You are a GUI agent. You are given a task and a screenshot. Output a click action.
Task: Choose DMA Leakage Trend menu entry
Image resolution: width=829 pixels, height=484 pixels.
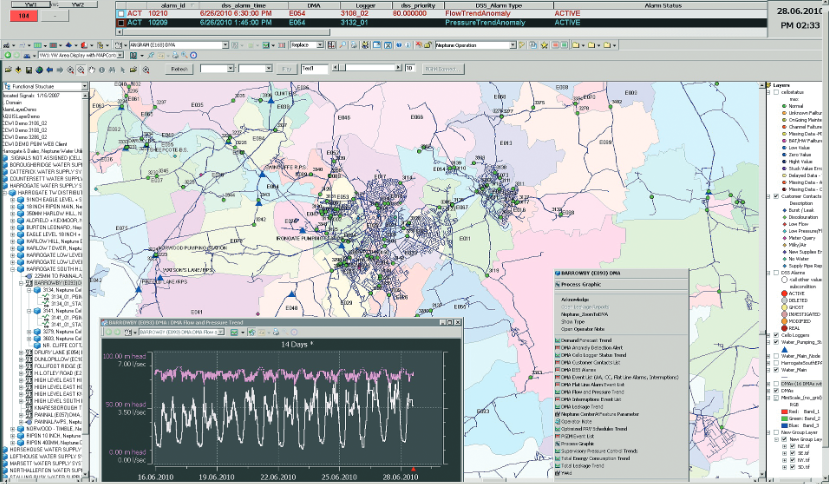pos(582,407)
